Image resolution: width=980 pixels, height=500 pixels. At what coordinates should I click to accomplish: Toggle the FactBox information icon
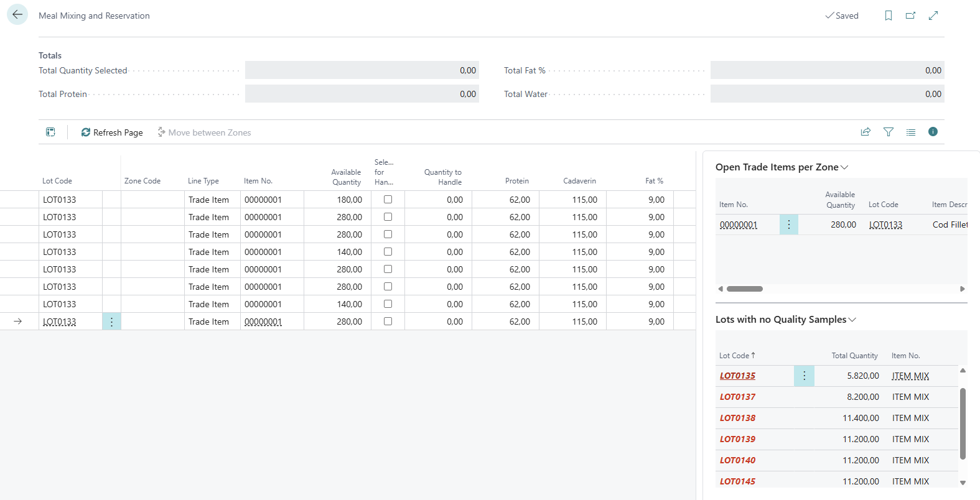pos(933,132)
